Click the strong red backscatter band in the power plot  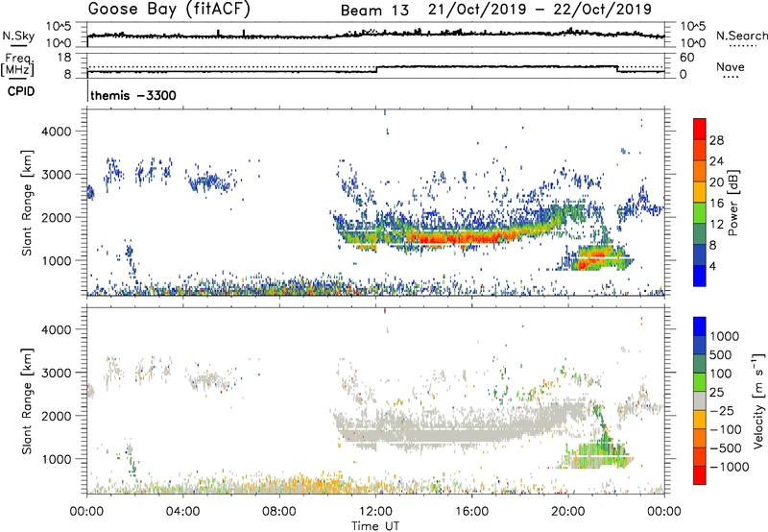pos(461,238)
